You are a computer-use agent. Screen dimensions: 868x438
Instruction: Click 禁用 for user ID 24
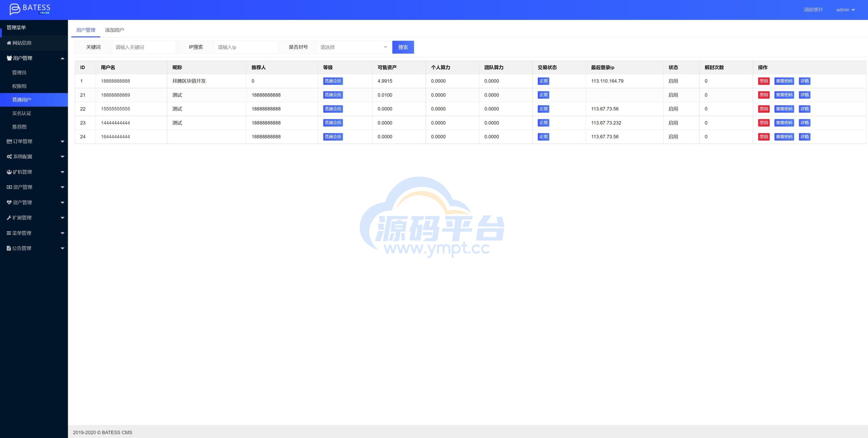pyautogui.click(x=764, y=137)
